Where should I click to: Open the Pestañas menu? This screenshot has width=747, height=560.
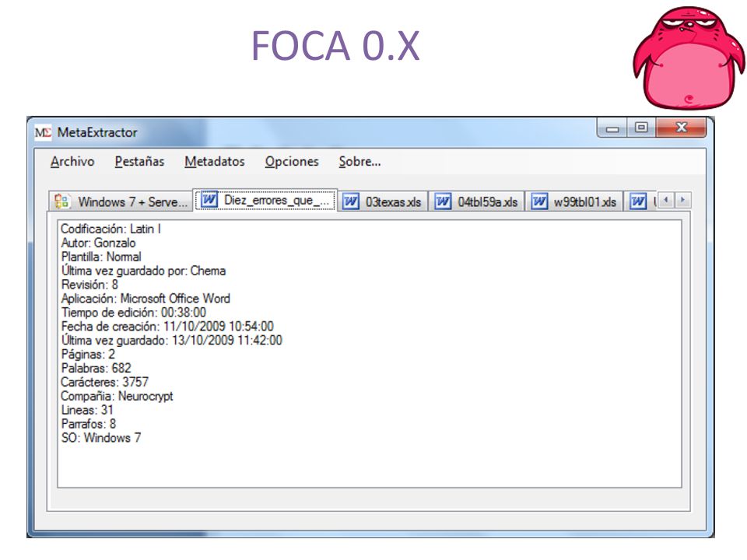tap(139, 162)
